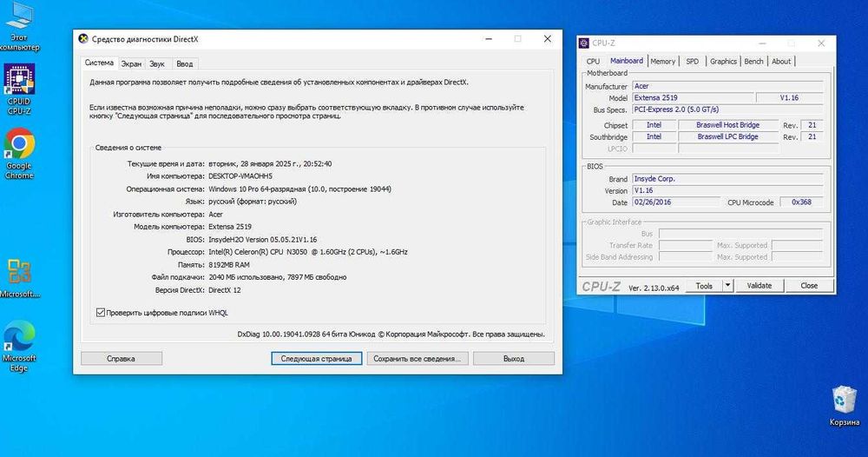Open the Tools dropdown arrow in CPU-Z
This screenshot has height=457, width=868.
[x=728, y=285]
